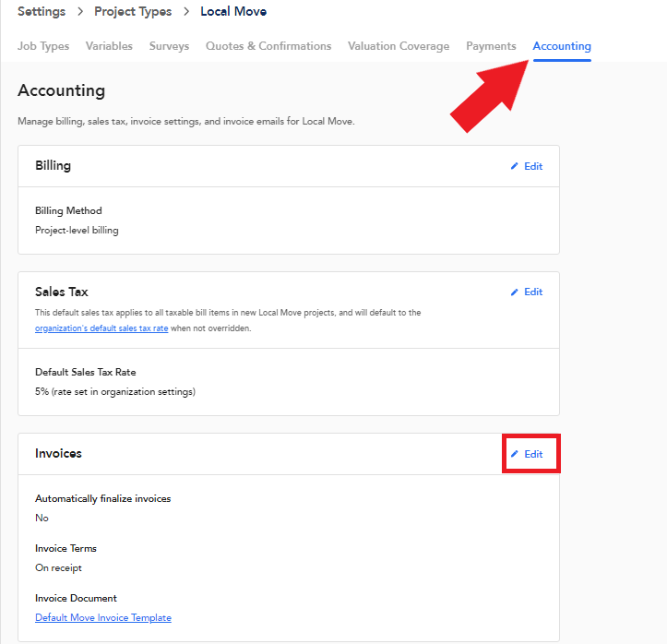667x644 pixels.
Task: Click the pencil icon beside Sales Tax Edit
Action: (x=514, y=292)
